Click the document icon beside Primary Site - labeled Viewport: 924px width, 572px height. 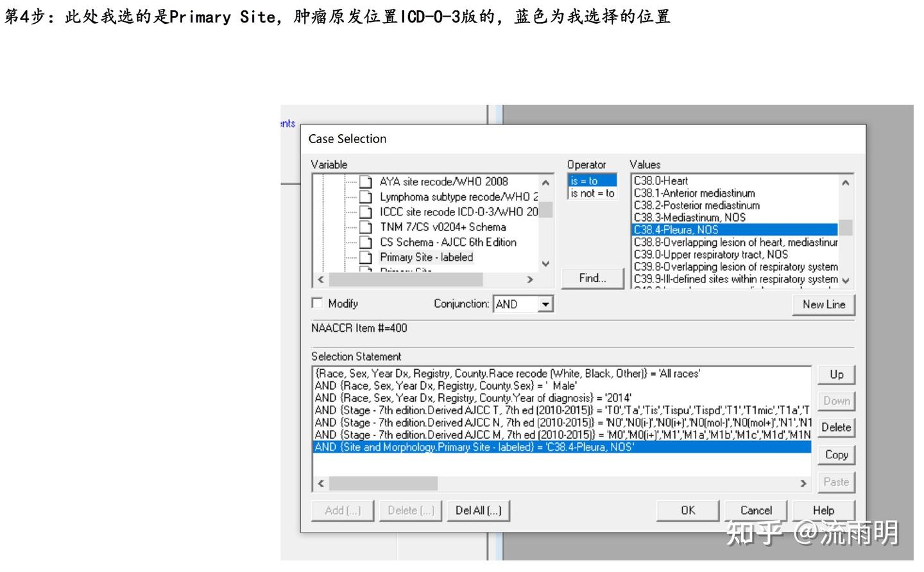pyautogui.click(x=367, y=257)
